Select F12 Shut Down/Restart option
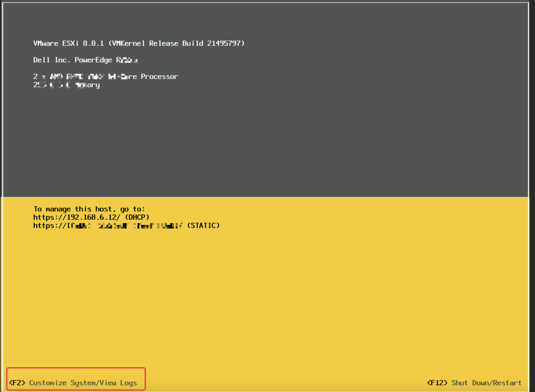This screenshot has height=392, width=535. click(474, 382)
